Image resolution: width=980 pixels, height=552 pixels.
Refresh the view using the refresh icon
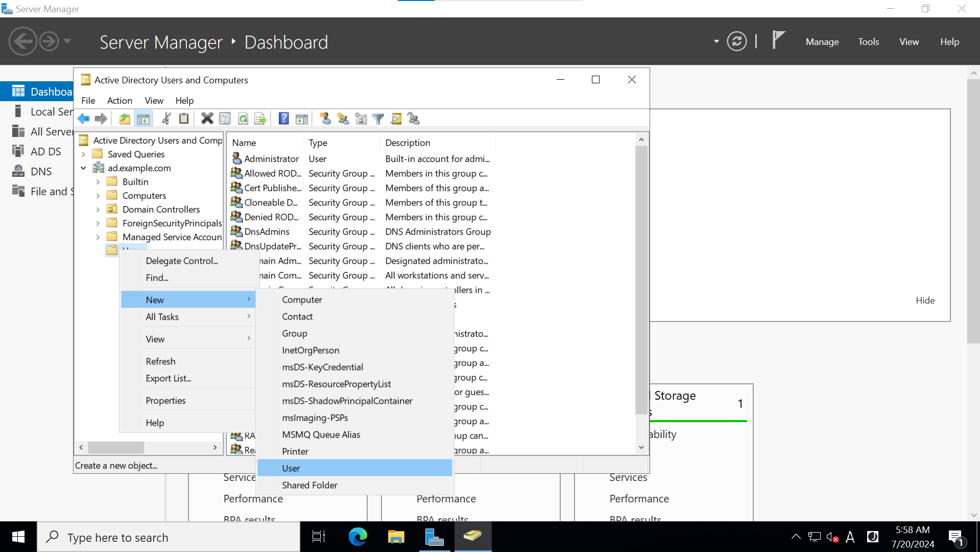[x=243, y=118]
